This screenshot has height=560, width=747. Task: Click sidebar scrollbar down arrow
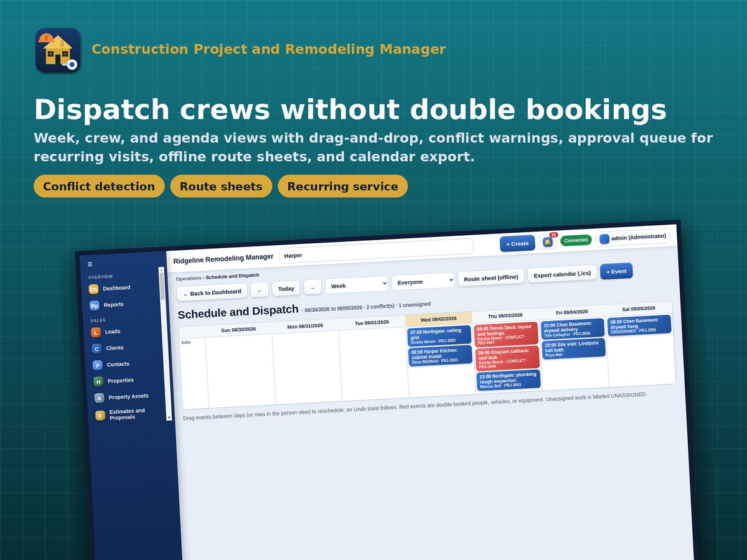[169, 417]
